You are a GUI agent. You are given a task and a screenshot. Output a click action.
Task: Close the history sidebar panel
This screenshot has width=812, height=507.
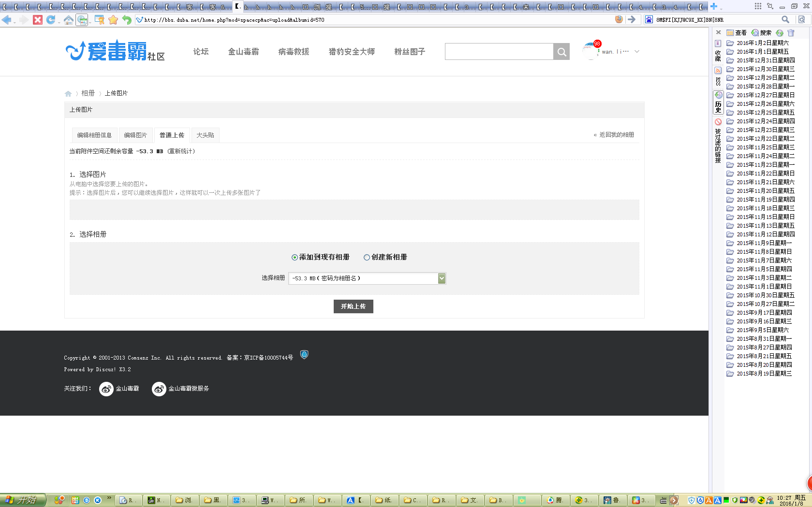pos(718,32)
